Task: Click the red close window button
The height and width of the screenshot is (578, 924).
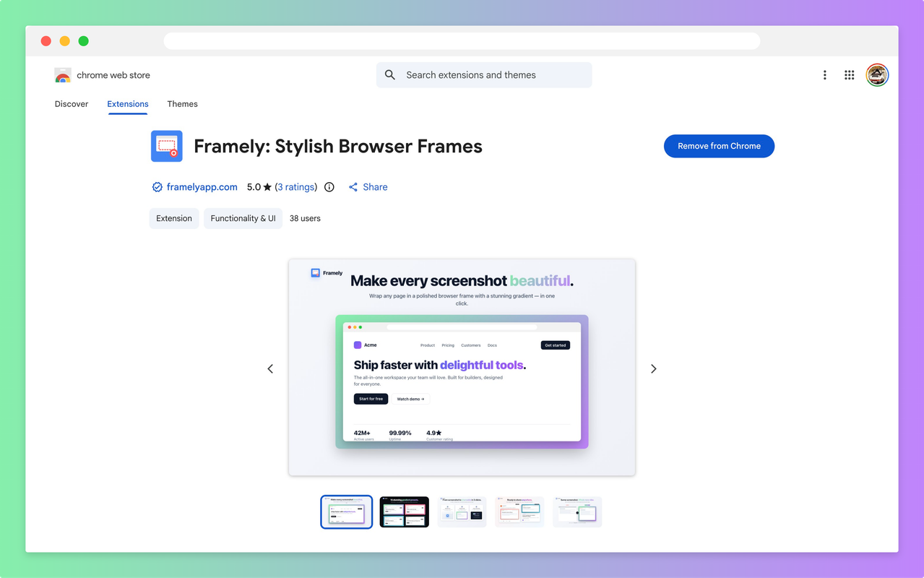Action: pos(46,41)
